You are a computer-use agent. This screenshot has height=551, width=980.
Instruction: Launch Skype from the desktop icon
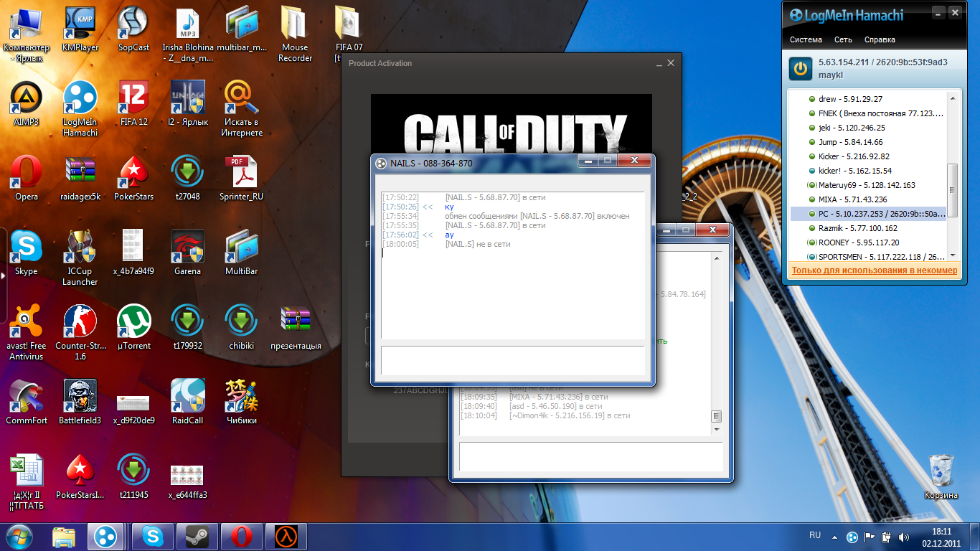(27, 253)
